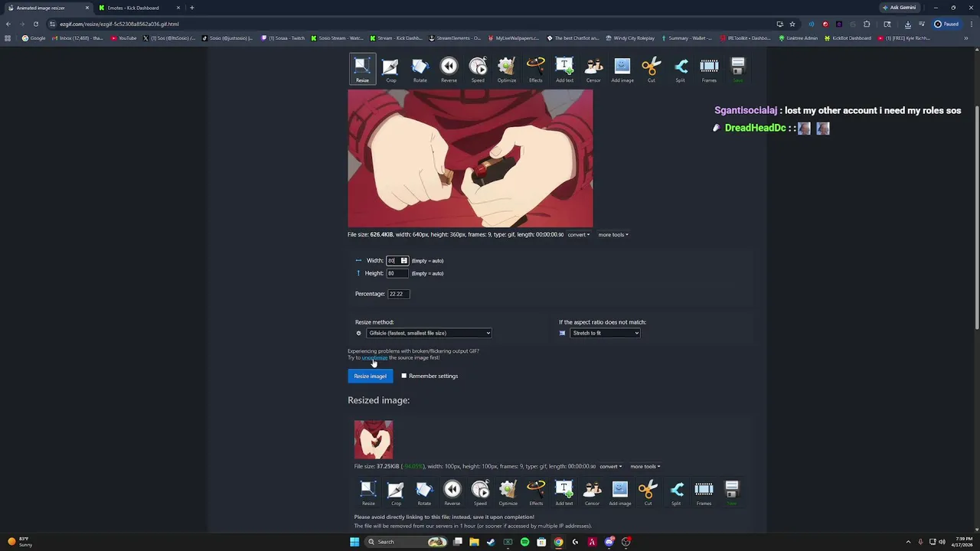980x551 pixels.
Task: Open the Add image tool in top toolbar
Action: coord(622,69)
